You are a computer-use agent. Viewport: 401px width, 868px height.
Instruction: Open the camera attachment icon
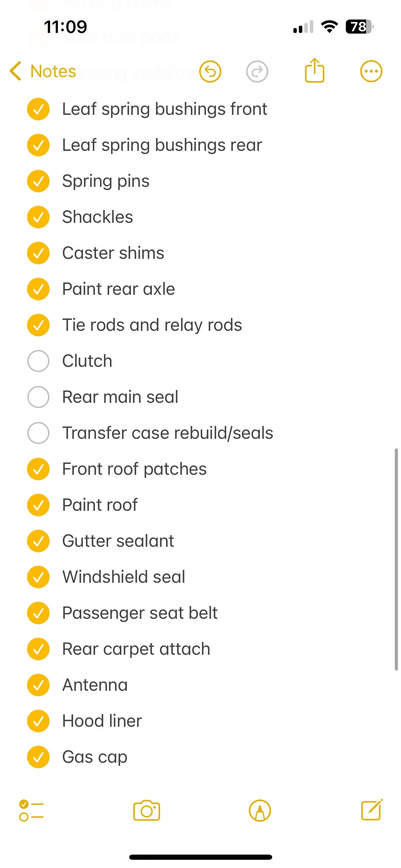[x=147, y=811]
